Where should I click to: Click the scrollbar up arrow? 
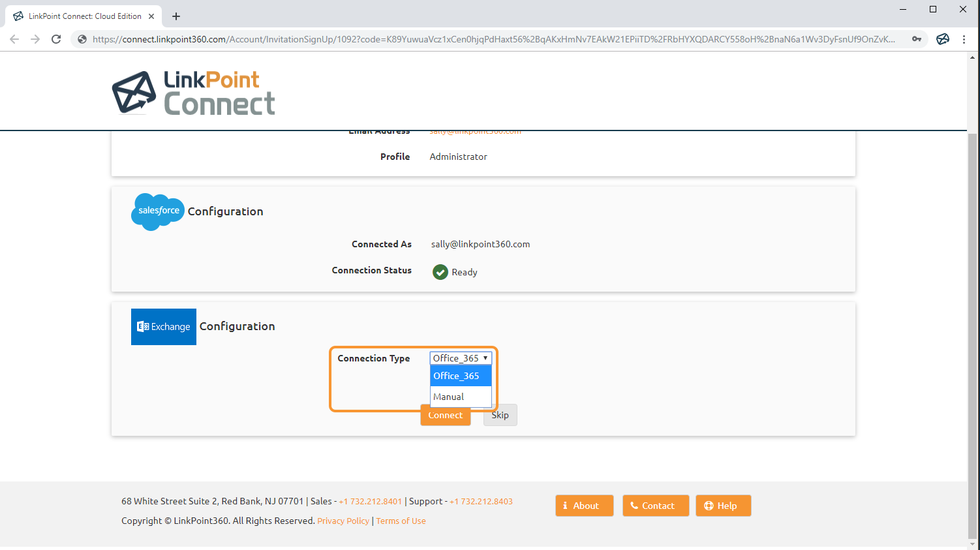(973, 58)
